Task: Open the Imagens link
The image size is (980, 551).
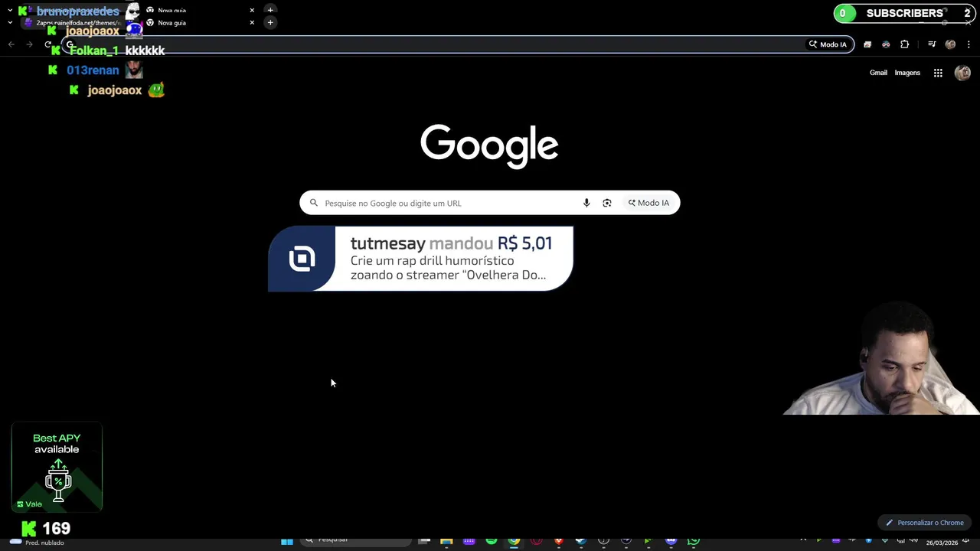Action: [907, 73]
